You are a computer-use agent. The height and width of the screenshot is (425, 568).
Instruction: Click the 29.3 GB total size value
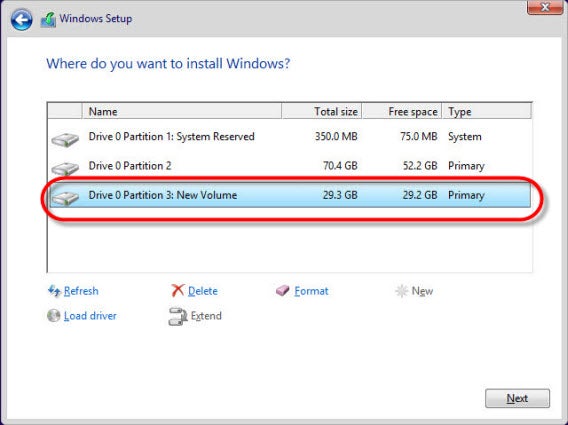point(340,195)
